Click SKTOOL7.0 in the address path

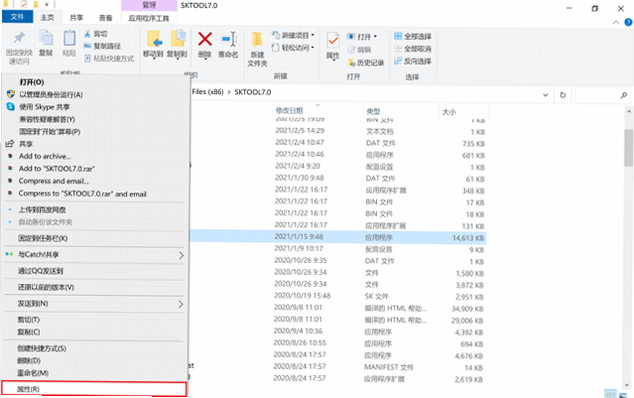[x=253, y=92]
